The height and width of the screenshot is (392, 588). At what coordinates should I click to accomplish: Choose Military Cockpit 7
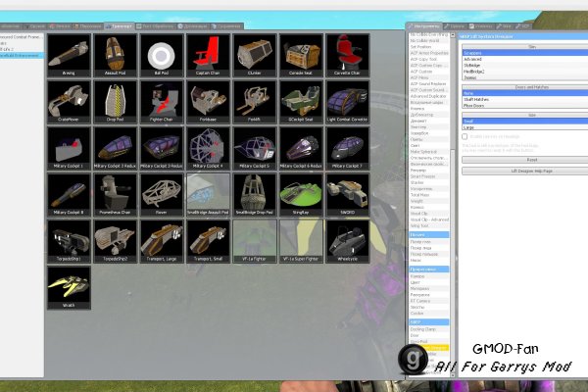click(x=348, y=149)
